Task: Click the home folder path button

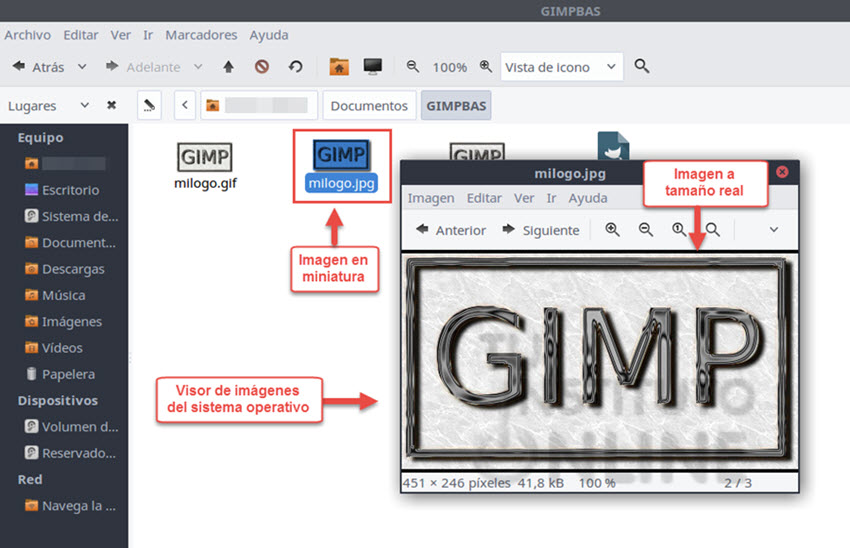Action: (x=259, y=105)
